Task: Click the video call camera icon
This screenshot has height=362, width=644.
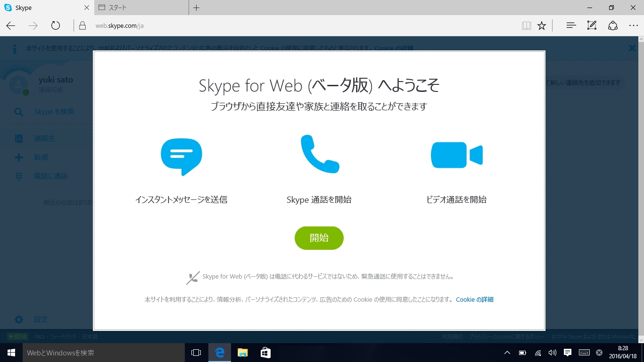Action: point(456,155)
